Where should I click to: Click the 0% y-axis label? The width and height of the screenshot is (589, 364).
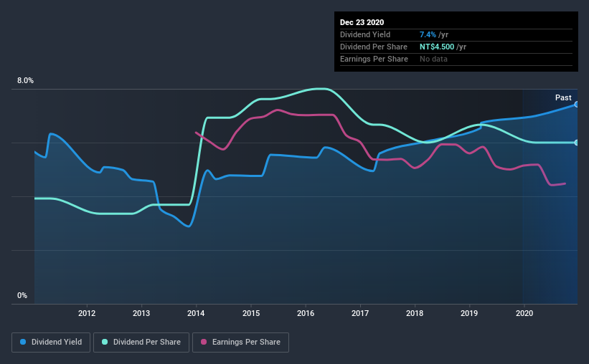[x=22, y=296]
